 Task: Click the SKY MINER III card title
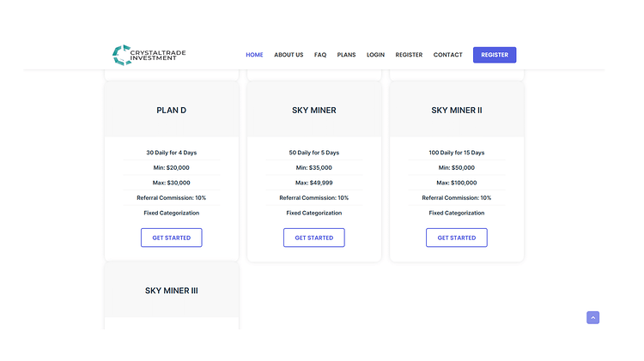click(171, 291)
